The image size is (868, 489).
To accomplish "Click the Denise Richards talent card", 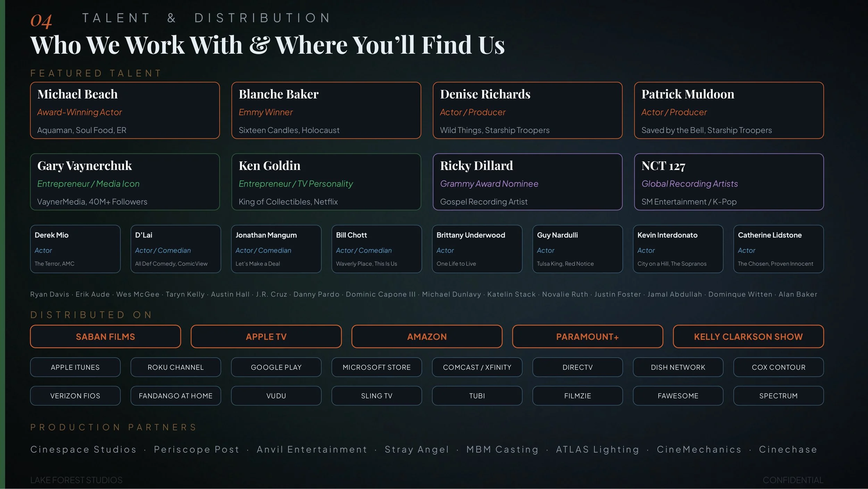I will (528, 111).
